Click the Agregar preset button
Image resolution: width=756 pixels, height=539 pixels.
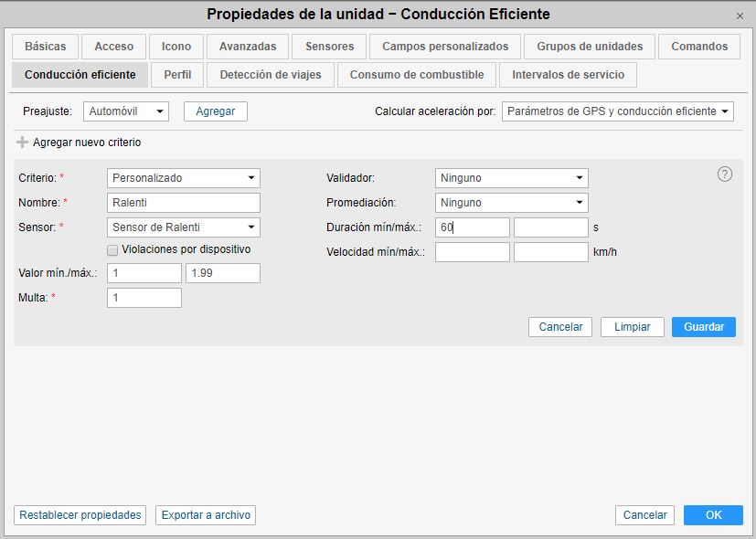216,111
